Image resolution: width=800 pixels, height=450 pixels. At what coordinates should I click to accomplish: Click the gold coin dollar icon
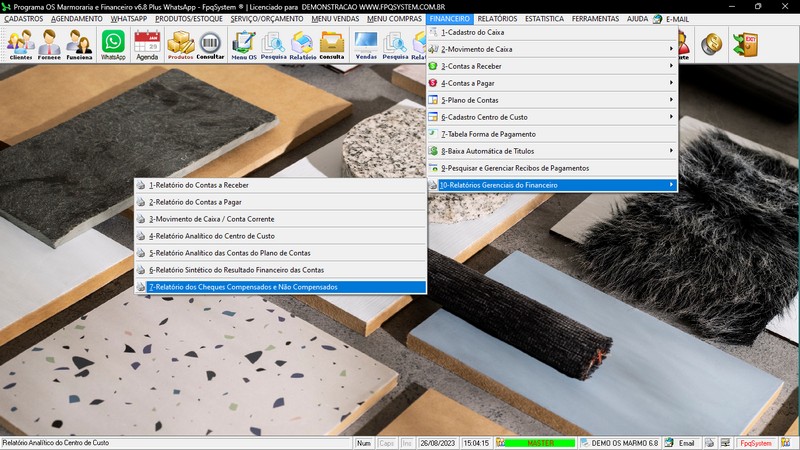[x=712, y=44]
